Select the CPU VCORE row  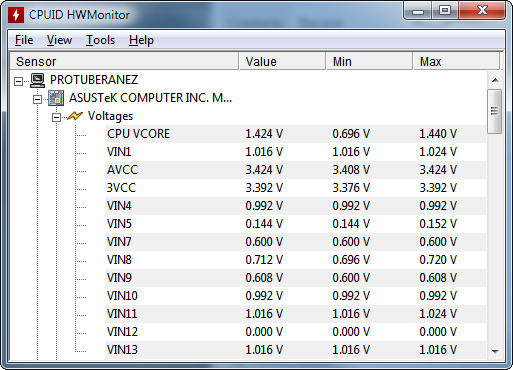pyautogui.click(x=295, y=134)
